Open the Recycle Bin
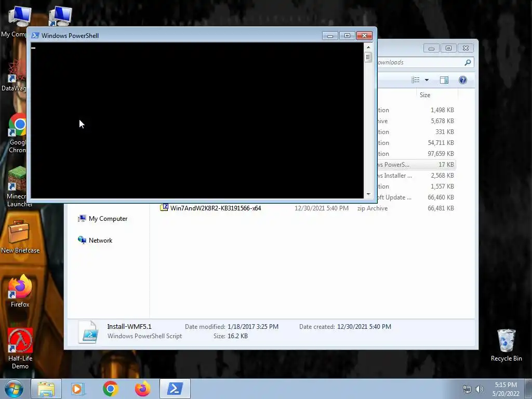The height and width of the screenshot is (399, 532). pyautogui.click(x=506, y=345)
